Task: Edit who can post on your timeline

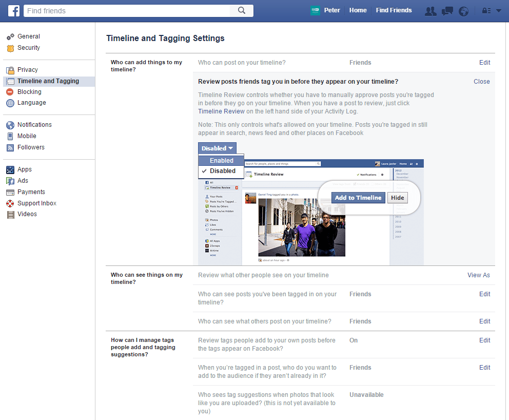Action: 485,63
